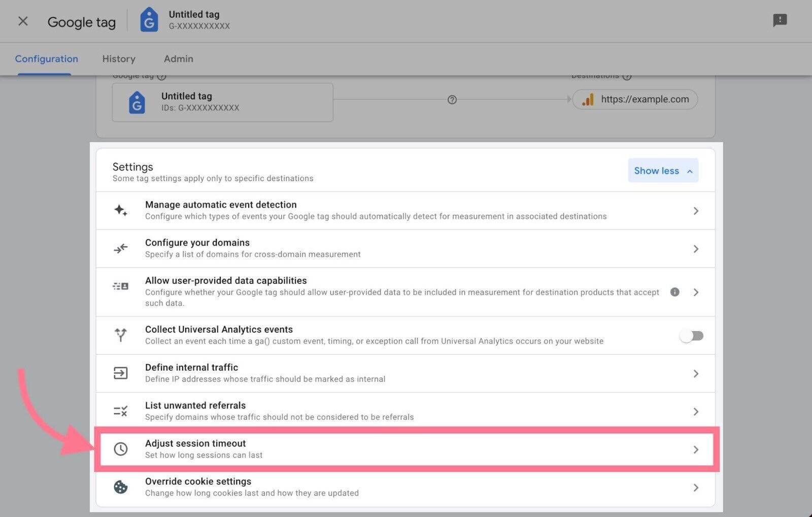Switch to the History tab
This screenshot has height=517, width=812.
click(118, 58)
